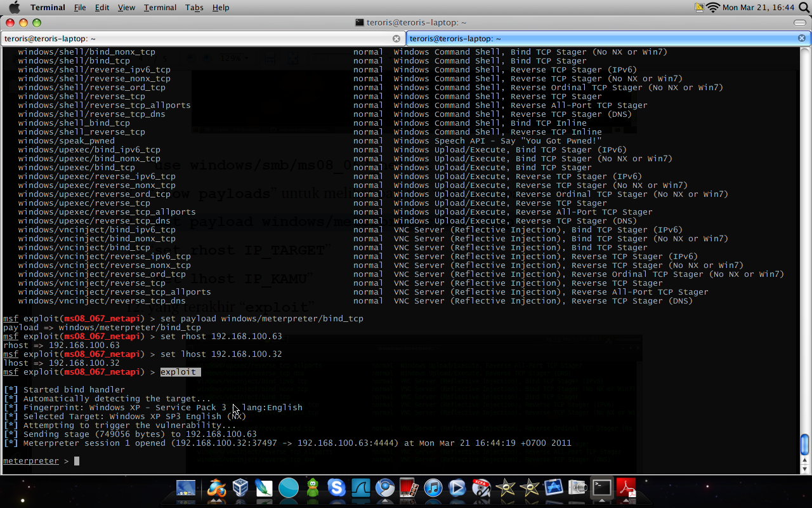
Task: Click the highlighted 'exploit' command text
Action: click(x=180, y=372)
